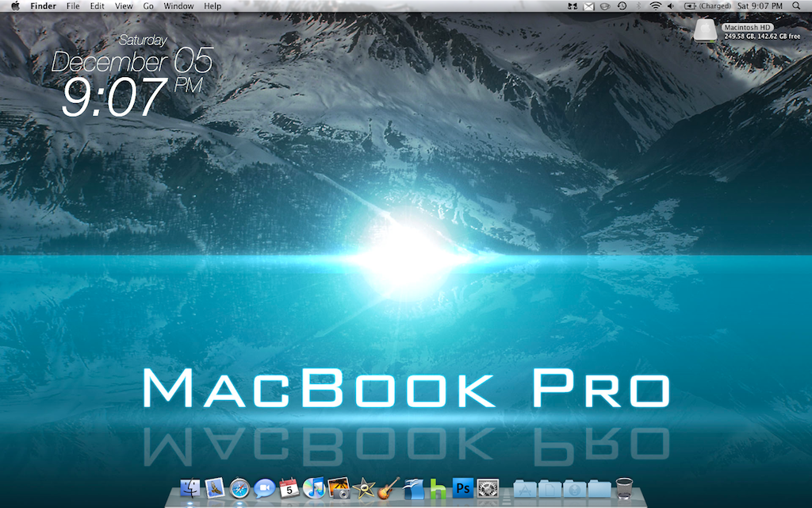Open Spotlight search magnifier
Screen dimensions: 812x508
pos(796,6)
